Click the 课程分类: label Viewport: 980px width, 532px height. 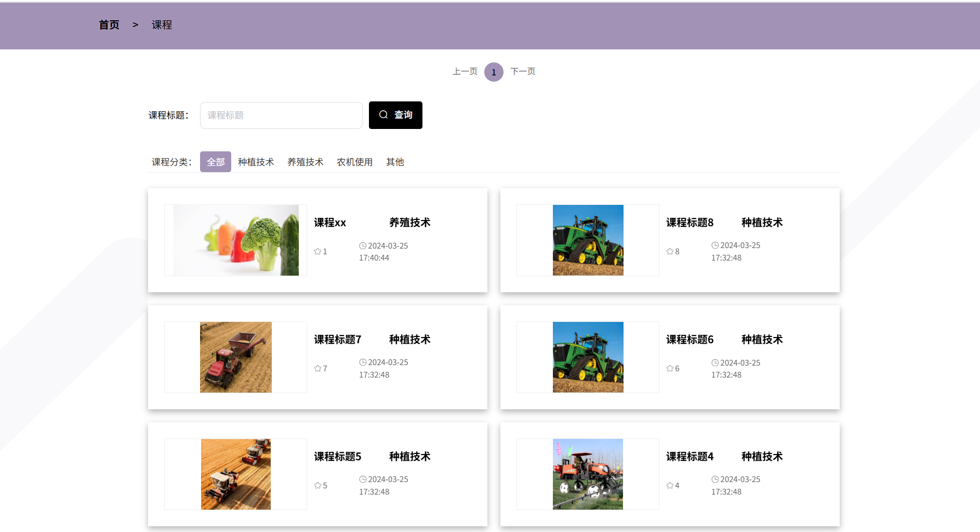[x=171, y=162]
